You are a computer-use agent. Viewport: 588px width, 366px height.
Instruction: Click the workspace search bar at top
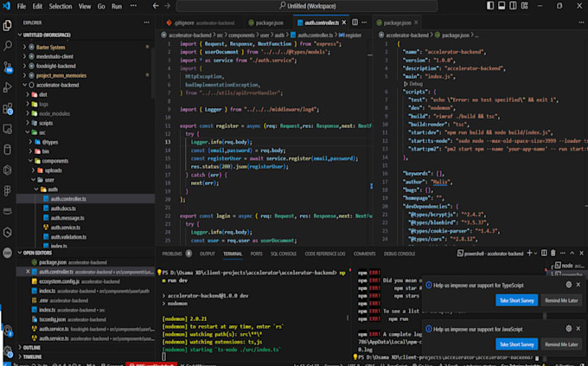pos(307,6)
